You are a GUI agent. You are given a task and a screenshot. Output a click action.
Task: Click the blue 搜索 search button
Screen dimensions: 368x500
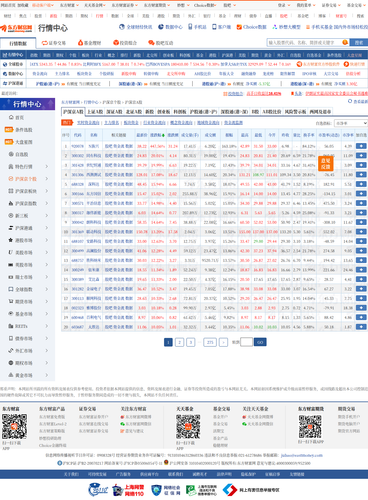(x=359, y=42)
